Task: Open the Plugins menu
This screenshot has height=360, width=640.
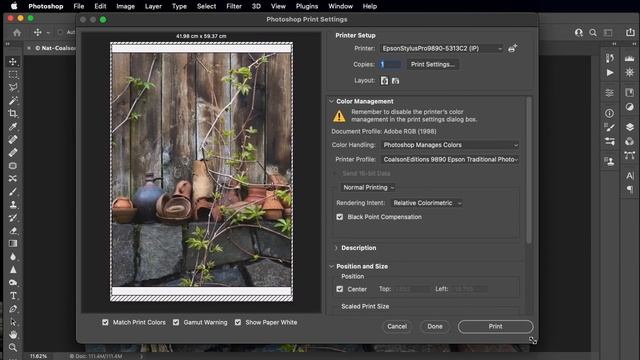Action: click(x=307, y=6)
